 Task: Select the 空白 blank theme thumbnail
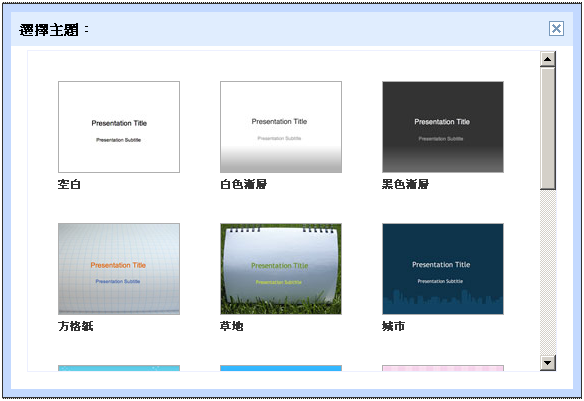[119, 127]
